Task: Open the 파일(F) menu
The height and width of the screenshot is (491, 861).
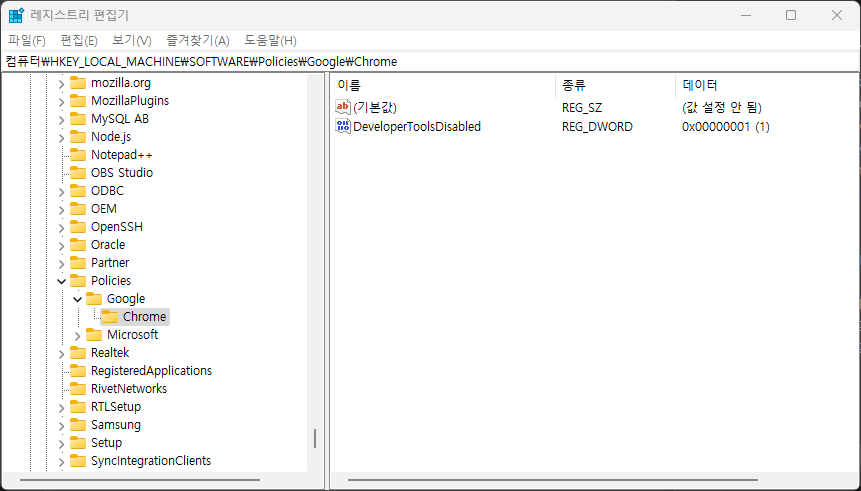Action: pyautogui.click(x=27, y=40)
